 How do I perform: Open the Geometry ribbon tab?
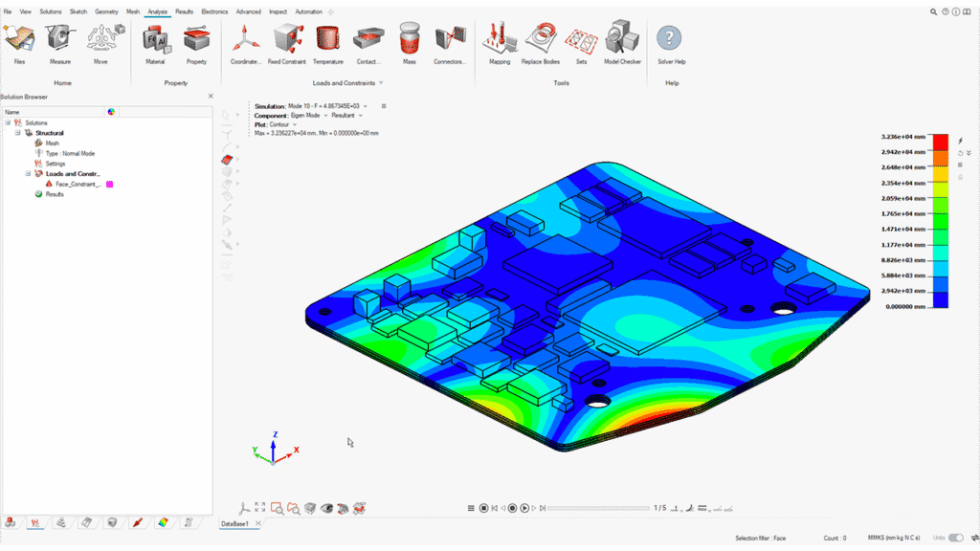(x=106, y=11)
